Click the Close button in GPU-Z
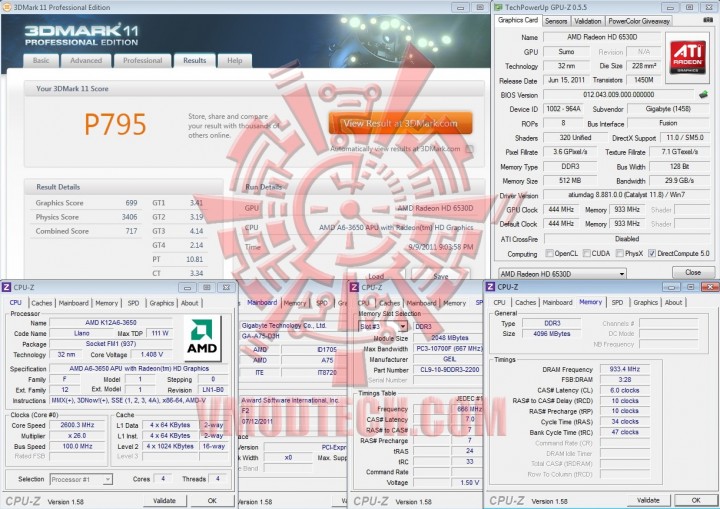720x509 pixels. 693,272
